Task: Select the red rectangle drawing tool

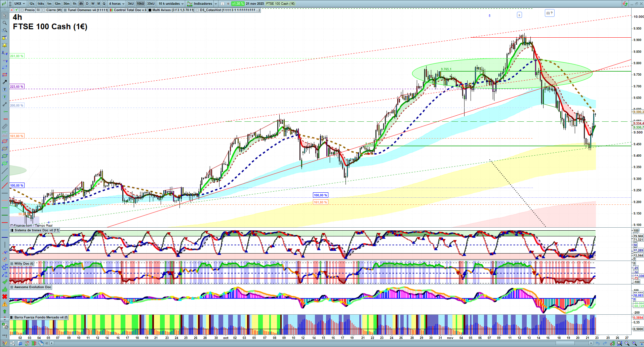Action: 5,75
